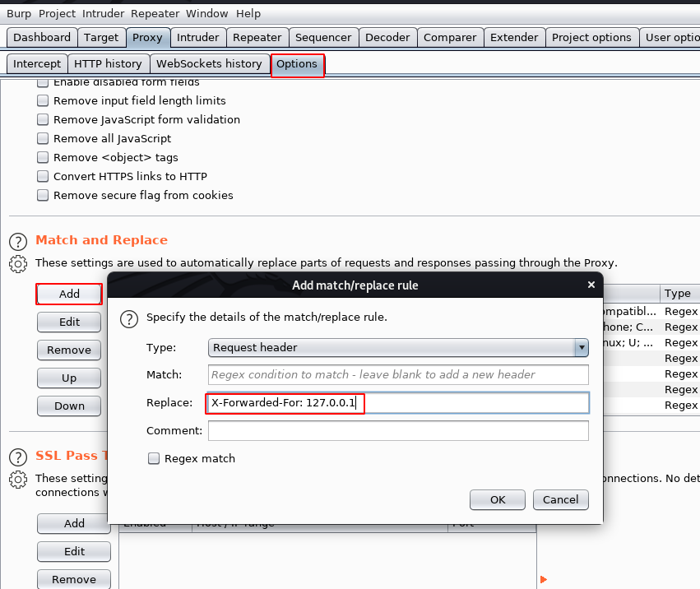Open the WebSockets history sub-tab
The image size is (700, 589).
tap(209, 64)
